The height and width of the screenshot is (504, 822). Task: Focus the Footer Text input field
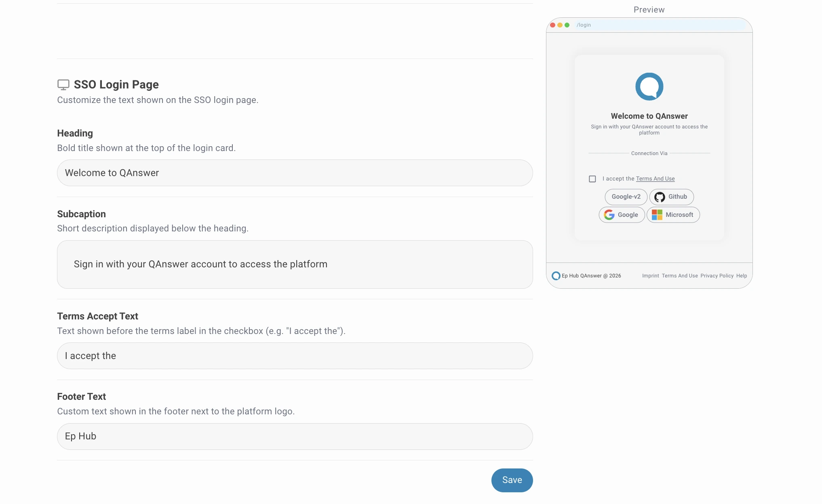point(295,437)
